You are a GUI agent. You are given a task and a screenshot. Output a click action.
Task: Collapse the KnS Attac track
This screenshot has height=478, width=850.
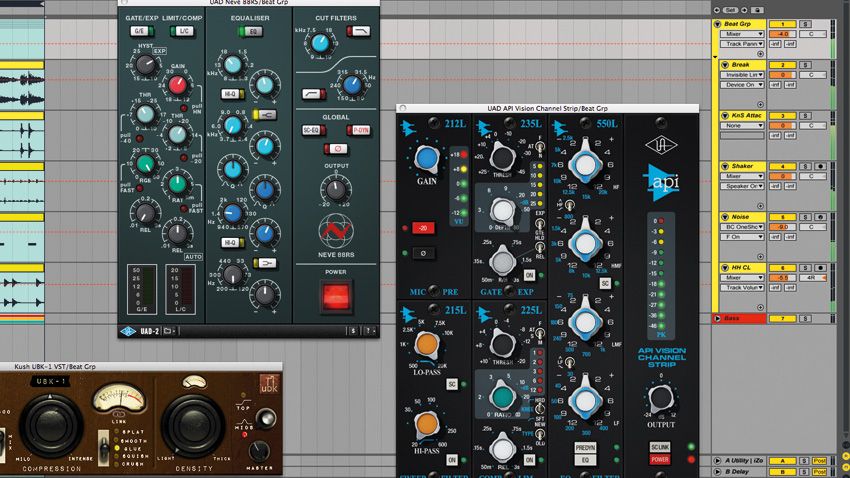[725, 115]
